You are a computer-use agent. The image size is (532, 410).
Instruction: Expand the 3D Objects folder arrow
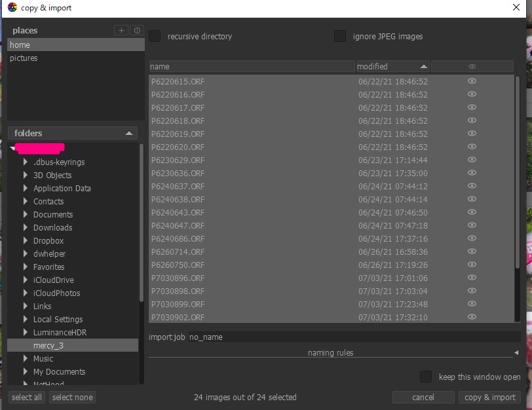26,176
